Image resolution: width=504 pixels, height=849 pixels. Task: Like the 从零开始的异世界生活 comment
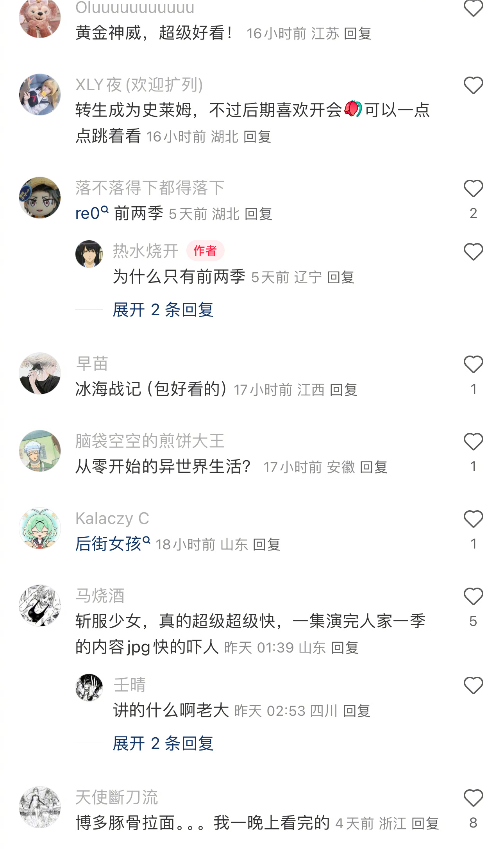pos(473,441)
